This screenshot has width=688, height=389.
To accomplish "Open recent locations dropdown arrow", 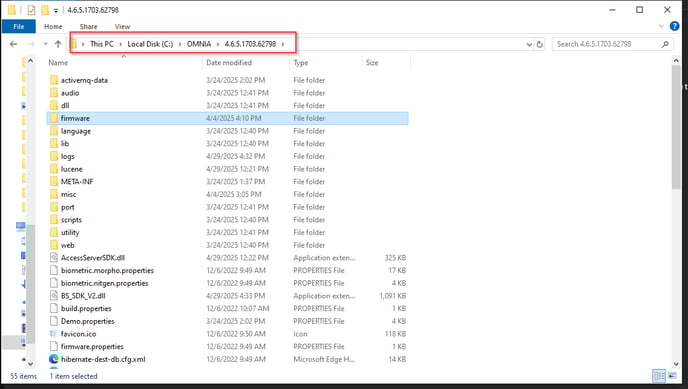I will [x=45, y=44].
